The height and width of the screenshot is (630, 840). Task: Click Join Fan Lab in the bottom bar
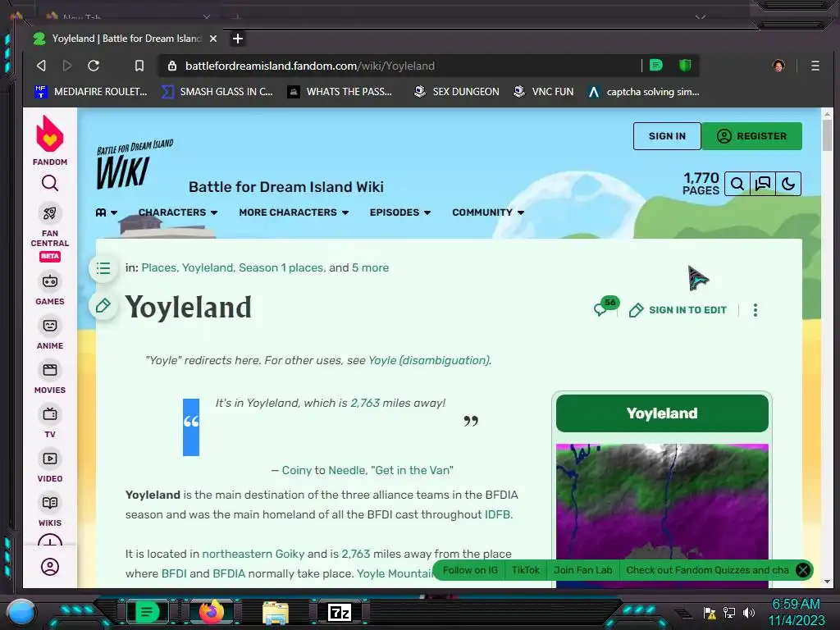click(x=583, y=570)
